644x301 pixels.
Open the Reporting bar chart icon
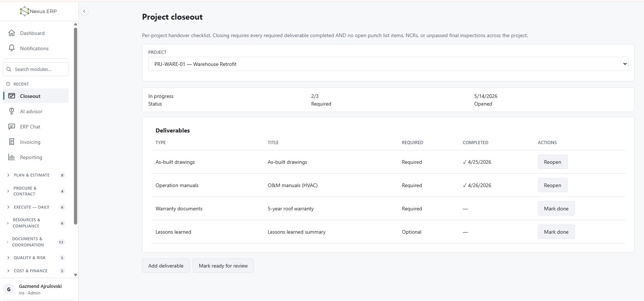pyautogui.click(x=12, y=157)
